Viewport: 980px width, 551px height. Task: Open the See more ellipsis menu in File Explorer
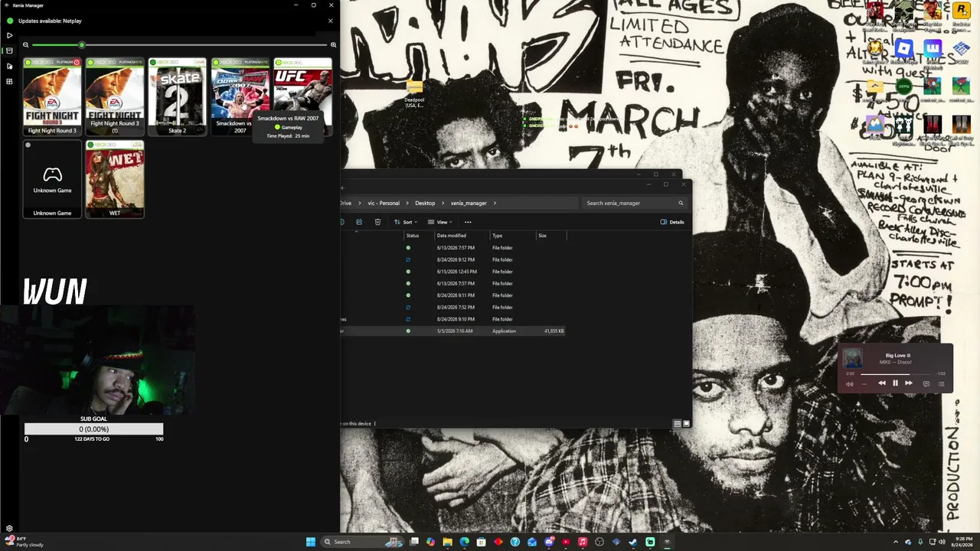(x=468, y=222)
